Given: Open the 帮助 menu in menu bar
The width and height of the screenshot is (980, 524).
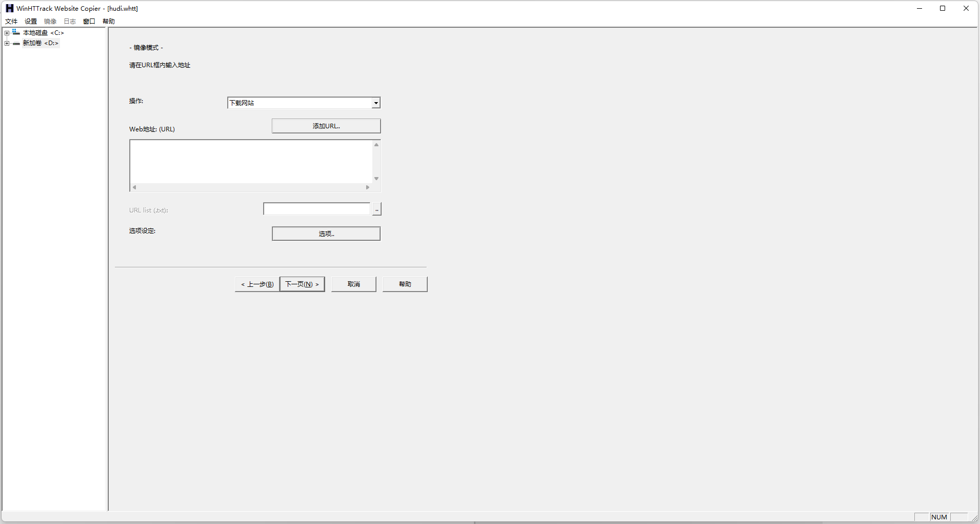Looking at the screenshot, I should [109, 21].
